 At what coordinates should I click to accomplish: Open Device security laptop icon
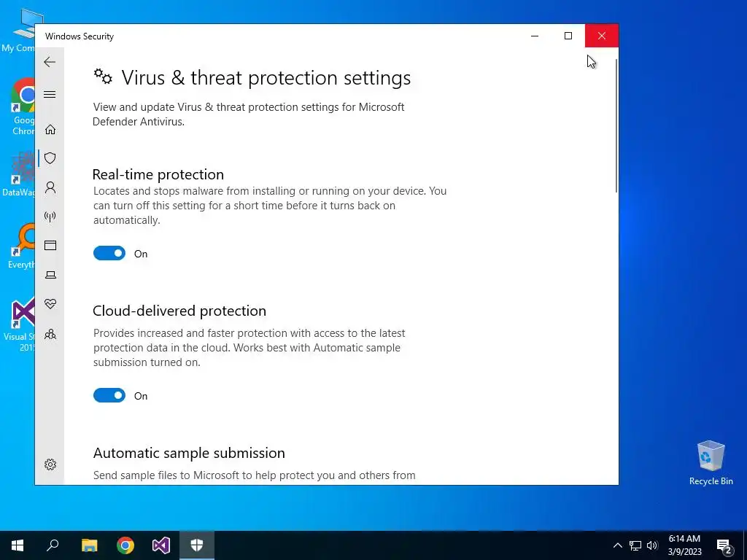pyautogui.click(x=50, y=275)
